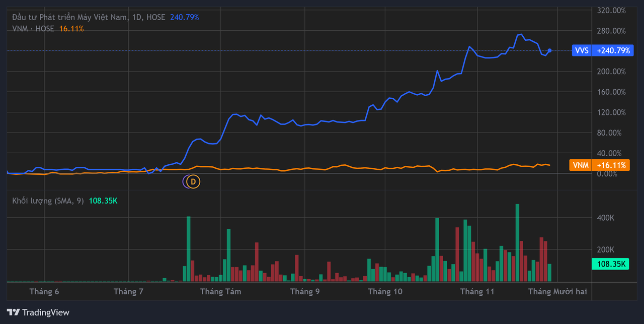Click the orange 16.11% legend value

pos(71,29)
